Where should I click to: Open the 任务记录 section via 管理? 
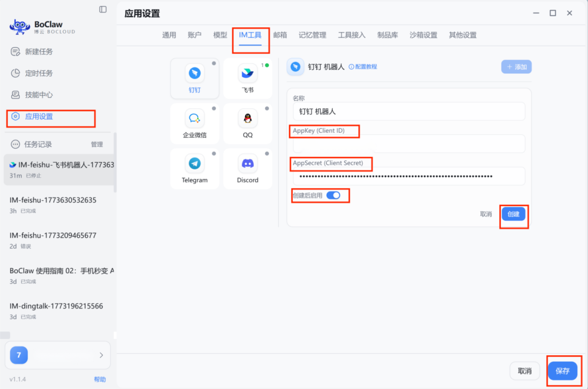(x=97, y=144)
